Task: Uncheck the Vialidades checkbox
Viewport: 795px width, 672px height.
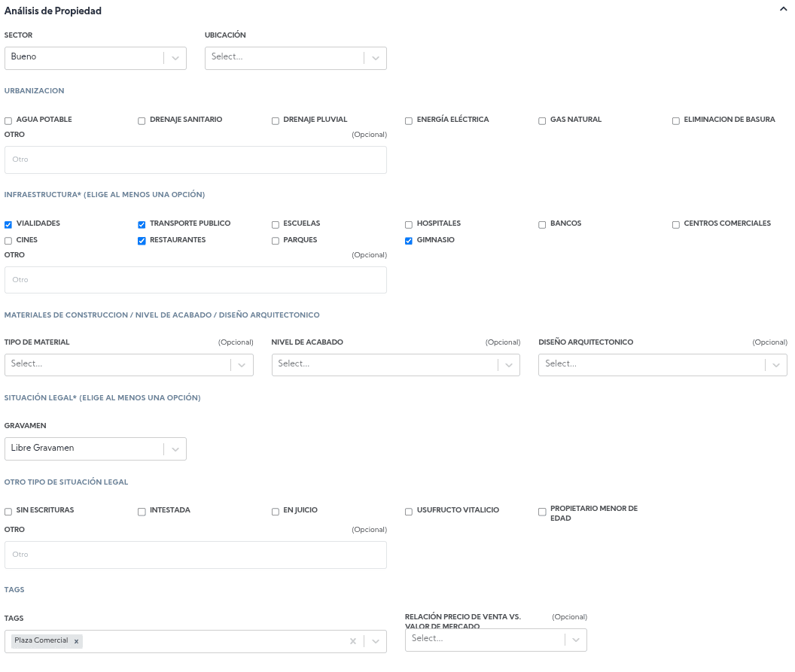Action: [x=8, y=224]
